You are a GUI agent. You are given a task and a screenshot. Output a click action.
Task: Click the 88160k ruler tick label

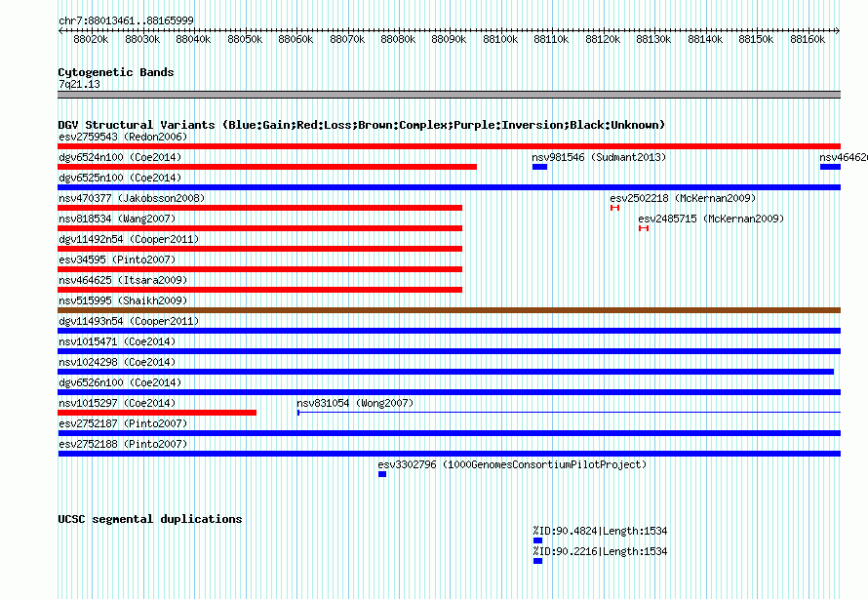click(808, 39)
